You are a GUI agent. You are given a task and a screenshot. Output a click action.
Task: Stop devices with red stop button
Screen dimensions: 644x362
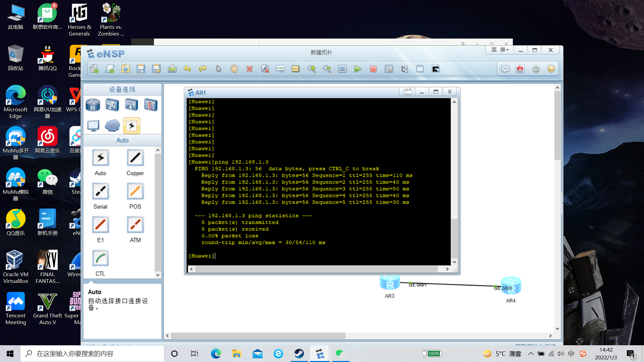(x=373, y=69)
